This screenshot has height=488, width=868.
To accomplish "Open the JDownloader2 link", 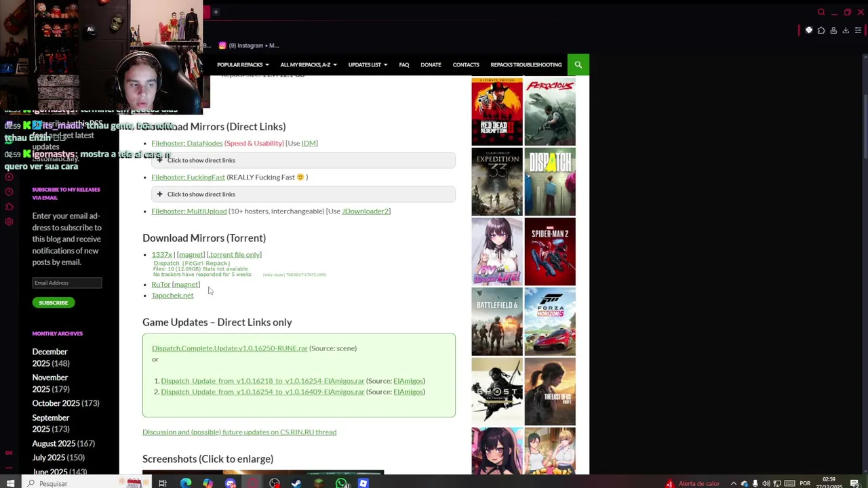I will (x=366, y=211).
